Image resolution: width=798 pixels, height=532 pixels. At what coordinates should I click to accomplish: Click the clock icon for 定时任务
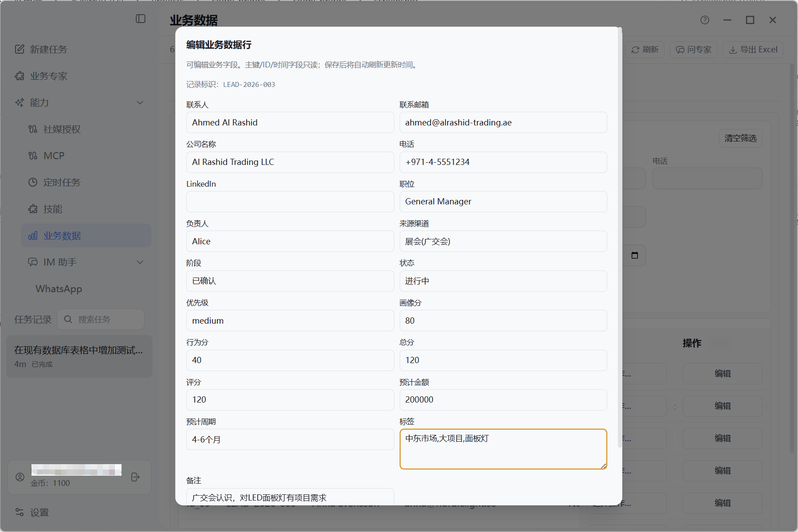(x=33, y=182)
